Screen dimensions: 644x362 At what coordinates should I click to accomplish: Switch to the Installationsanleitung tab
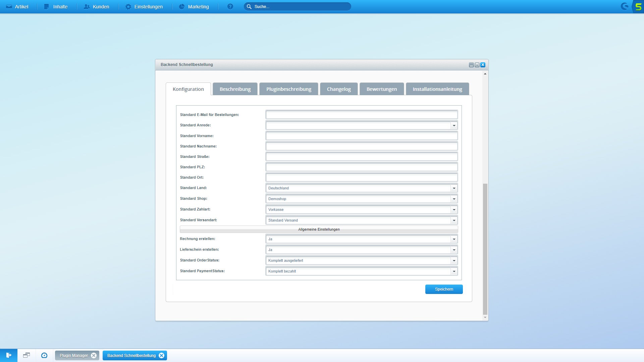pyautogui.click(x=437, y=89)
